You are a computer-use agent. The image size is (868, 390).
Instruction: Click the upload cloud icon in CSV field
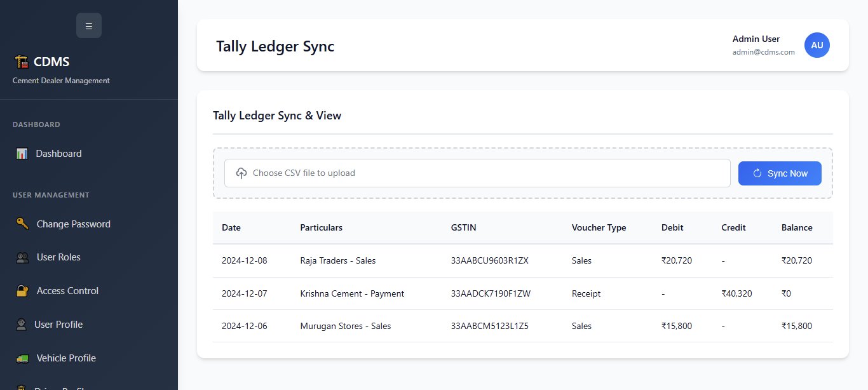[241, 173]
